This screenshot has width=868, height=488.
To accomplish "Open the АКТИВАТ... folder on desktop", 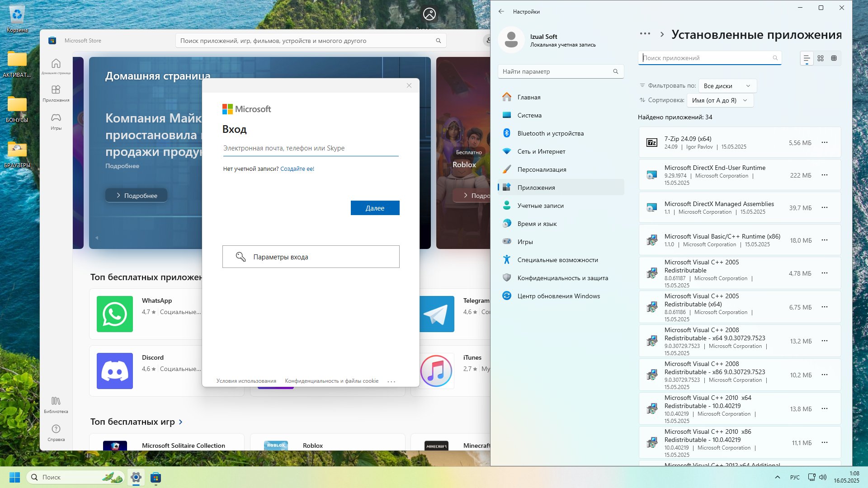I will pyautogui.click(x=17, y=64).
